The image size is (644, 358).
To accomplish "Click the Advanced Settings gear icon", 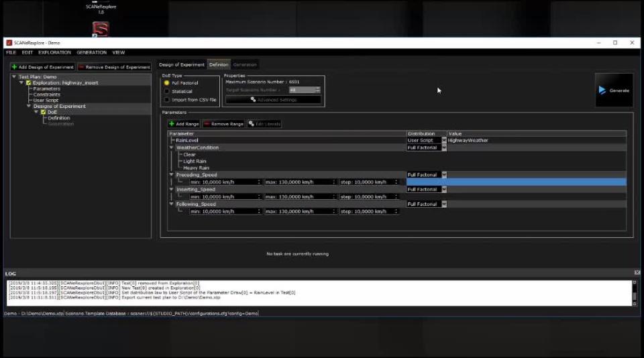I will click(x=253, y=100).
